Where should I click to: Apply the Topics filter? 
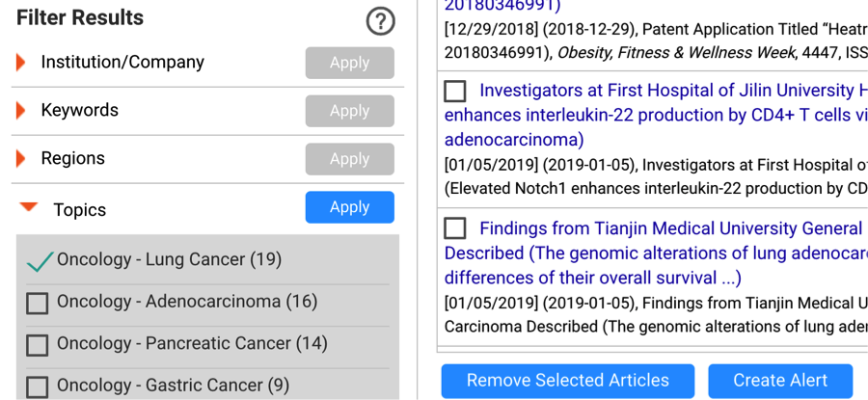pyautogui.click(x=350, y=207)
